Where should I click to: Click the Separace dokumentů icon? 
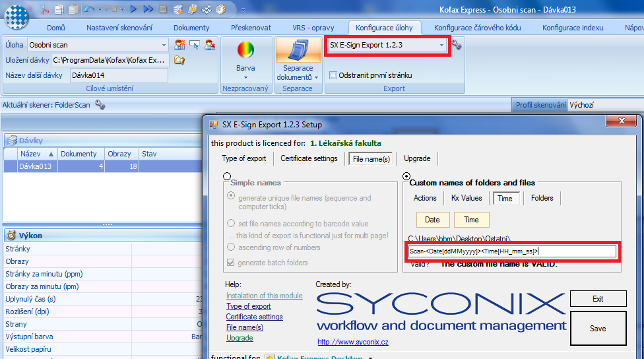coord(299,50)
